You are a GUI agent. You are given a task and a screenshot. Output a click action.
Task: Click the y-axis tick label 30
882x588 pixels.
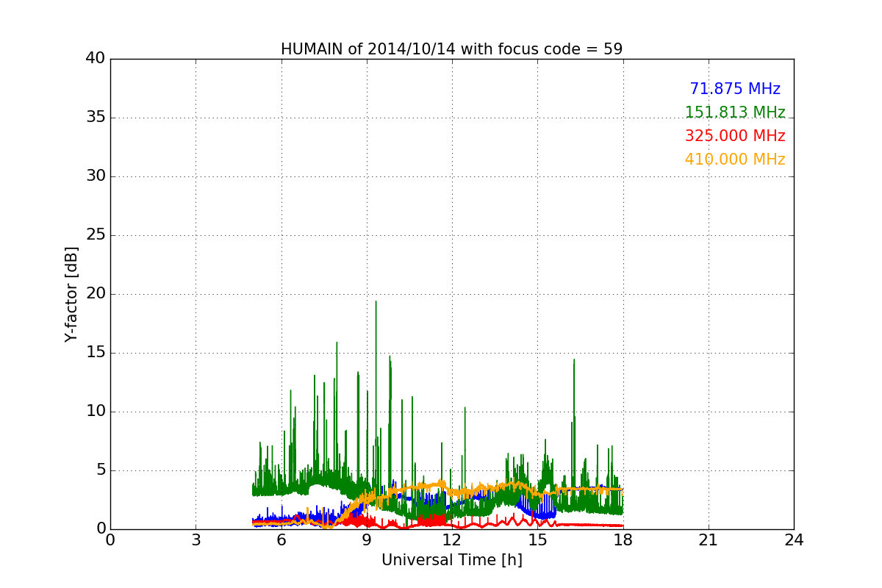point(95,176)
